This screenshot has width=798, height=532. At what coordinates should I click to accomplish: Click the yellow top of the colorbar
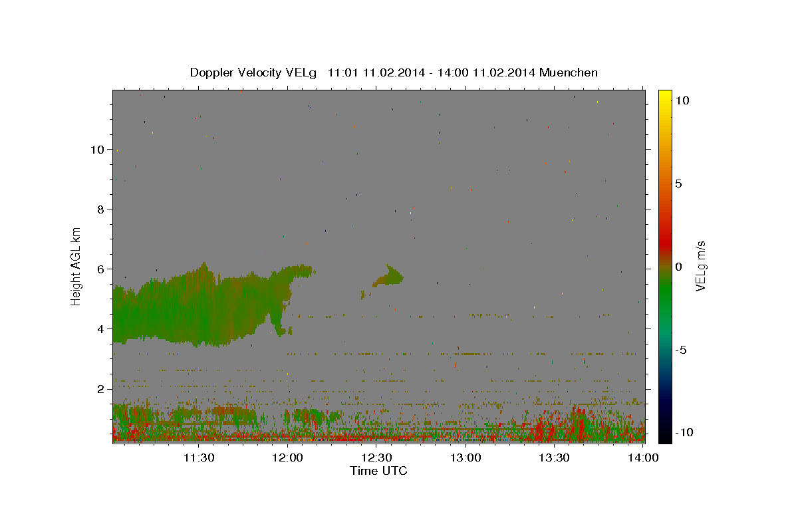pos(665,96)
